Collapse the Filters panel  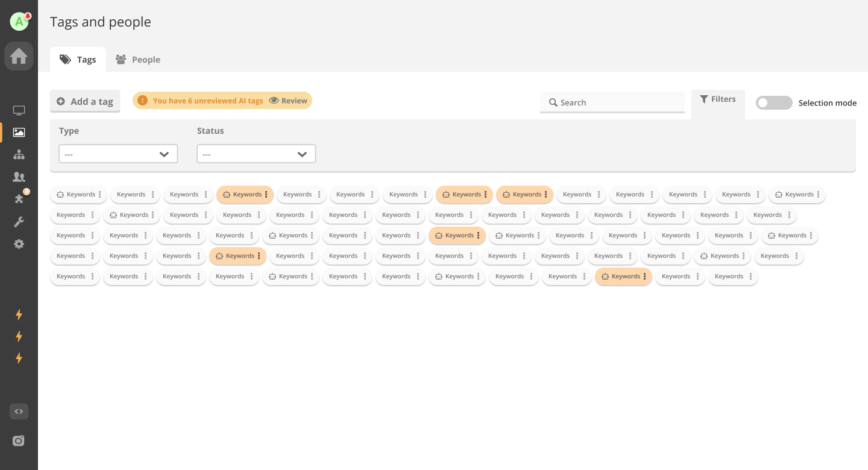[x=717, y=99]
